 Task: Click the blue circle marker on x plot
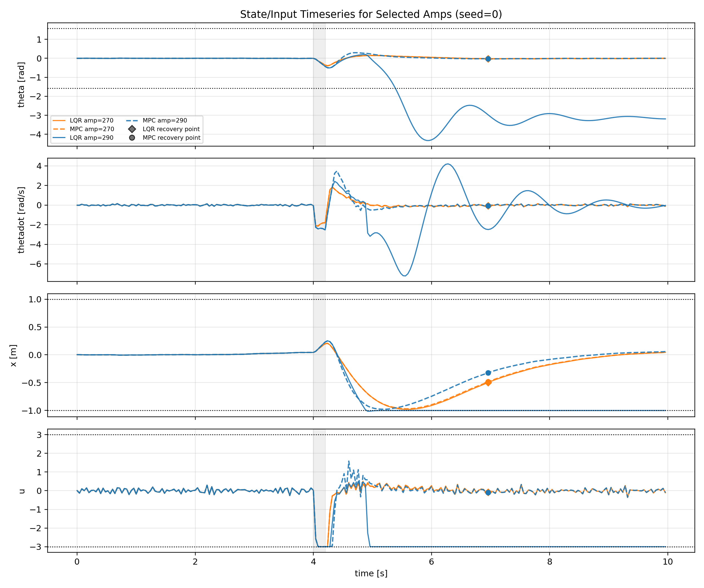pyautogui.click(x=488, y=373)
